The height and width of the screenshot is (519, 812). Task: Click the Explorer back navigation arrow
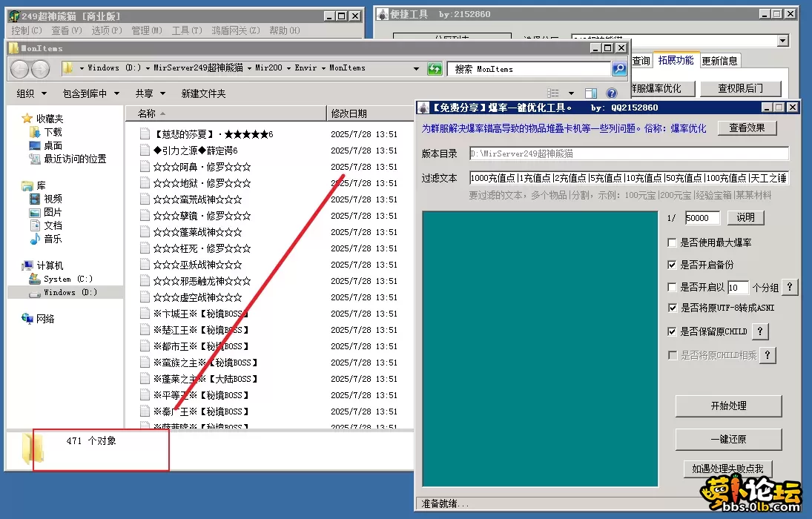[x=20, y=68]
